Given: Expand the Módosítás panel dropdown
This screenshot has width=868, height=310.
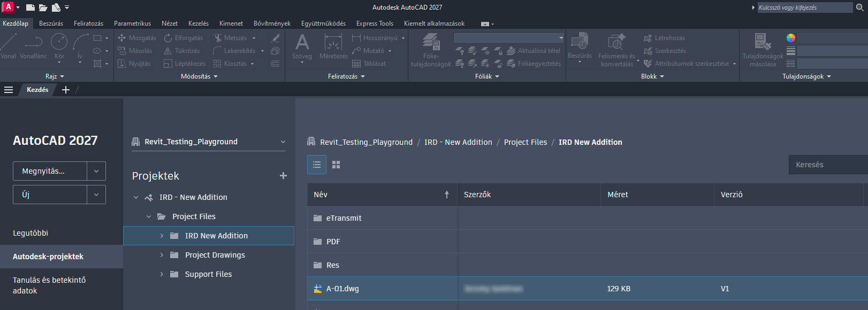Looking at the screenshot, I should point(199,76).
